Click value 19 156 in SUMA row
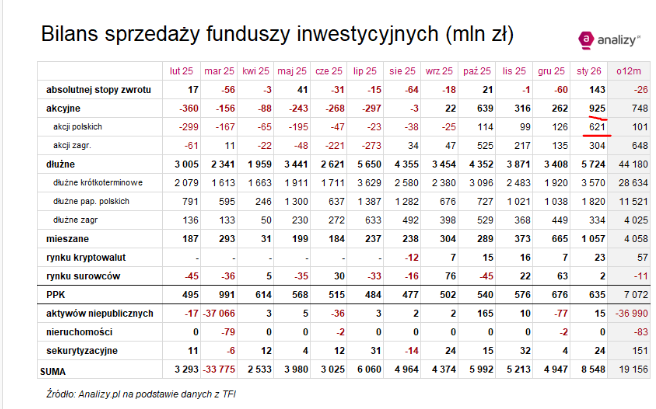 click(633, 370)
